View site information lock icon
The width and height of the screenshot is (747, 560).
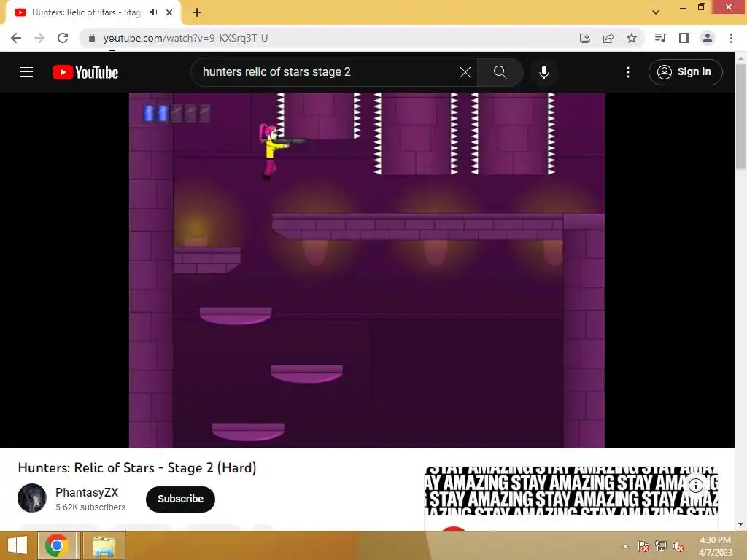point(92,38)
